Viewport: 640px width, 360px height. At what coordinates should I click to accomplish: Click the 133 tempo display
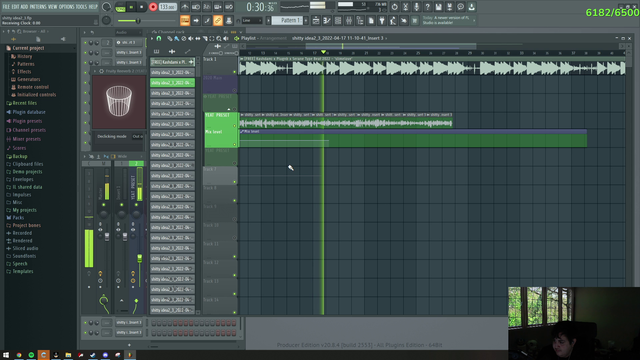pos(167,7)
